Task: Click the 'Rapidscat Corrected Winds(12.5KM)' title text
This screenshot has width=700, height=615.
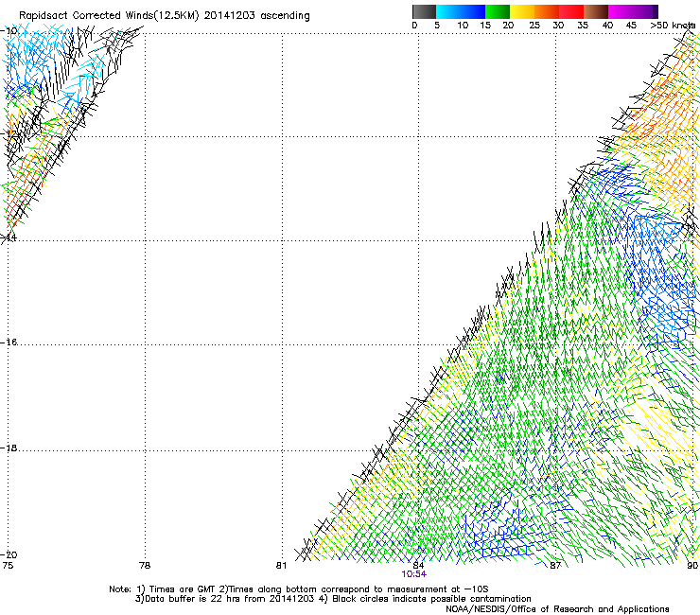Action: (109, 16)
